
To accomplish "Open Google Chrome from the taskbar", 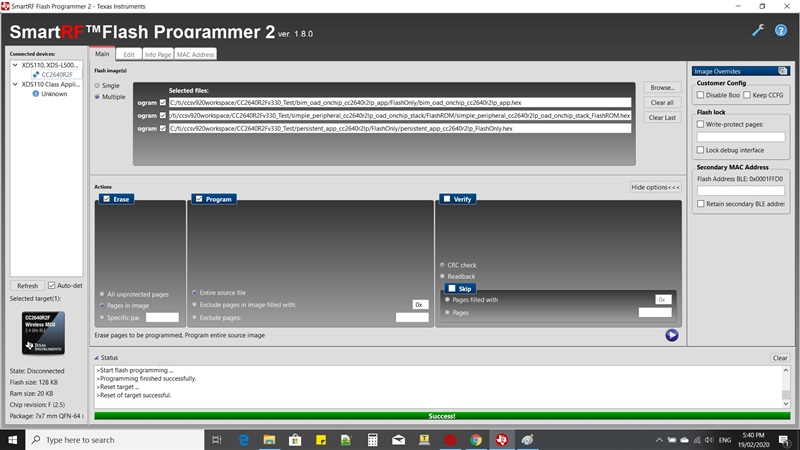I will pyautogui.click(x=476, y=440).
